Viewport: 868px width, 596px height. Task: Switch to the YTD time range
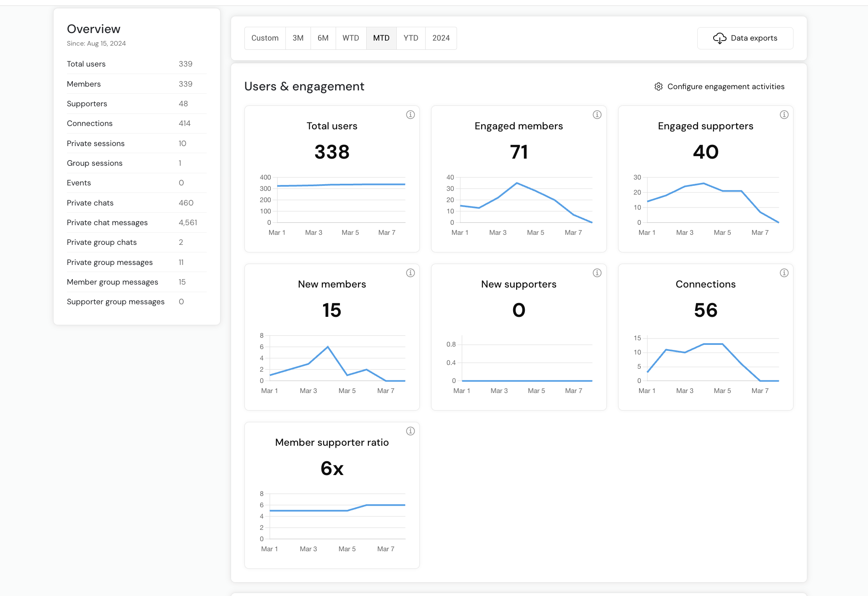[x=411, y=38]
